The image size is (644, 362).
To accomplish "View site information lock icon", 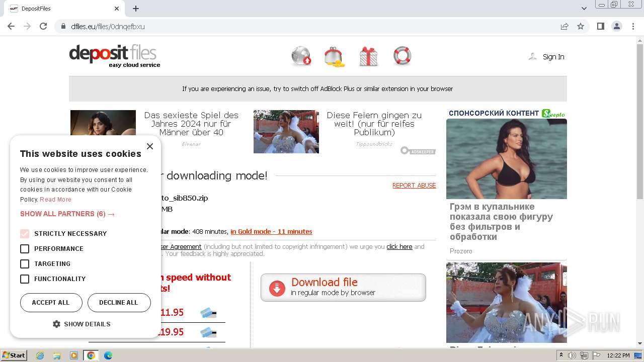I will 63,26.
